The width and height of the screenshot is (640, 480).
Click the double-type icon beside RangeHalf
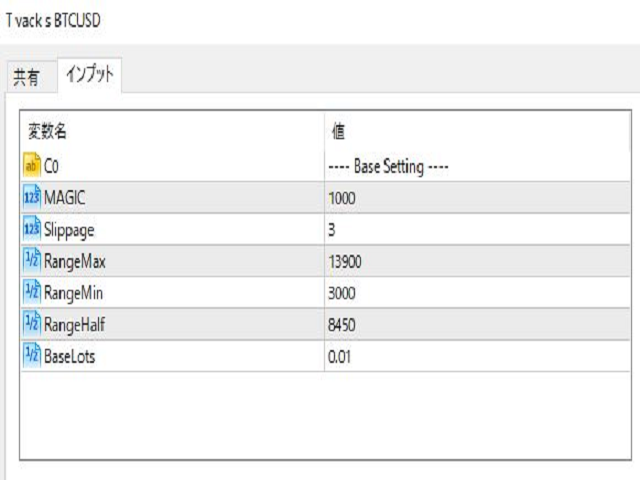click(x=31, y=325)
